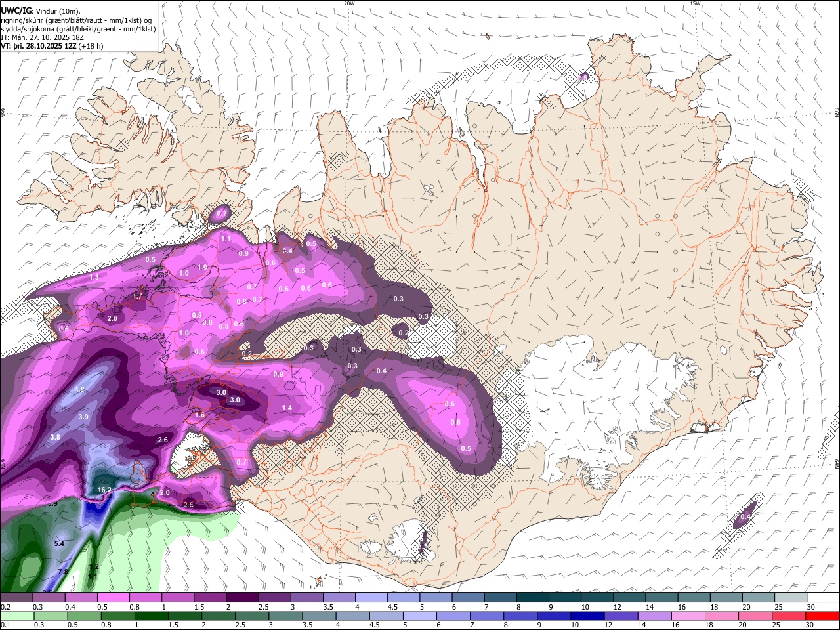Click the '3.8' precipitation value
The width and height of the screenshot is (840, 630).
(56, 437)
